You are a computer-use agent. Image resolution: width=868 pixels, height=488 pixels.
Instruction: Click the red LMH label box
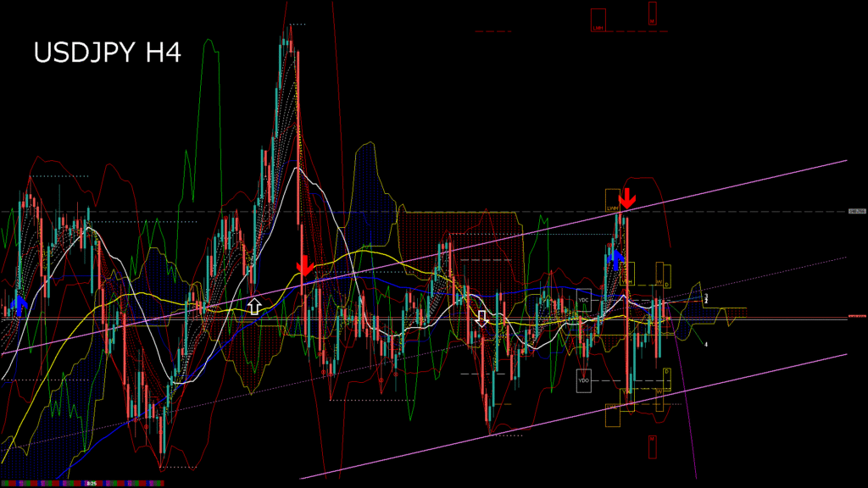click(x=598, y=20)
